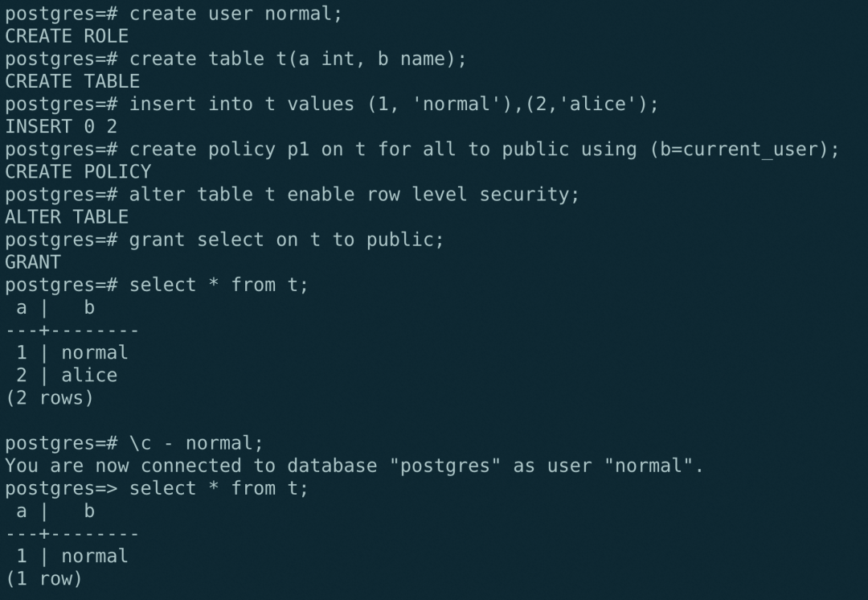Click the 'grant select on t to public;' command
868x600 pixels.
286,240
